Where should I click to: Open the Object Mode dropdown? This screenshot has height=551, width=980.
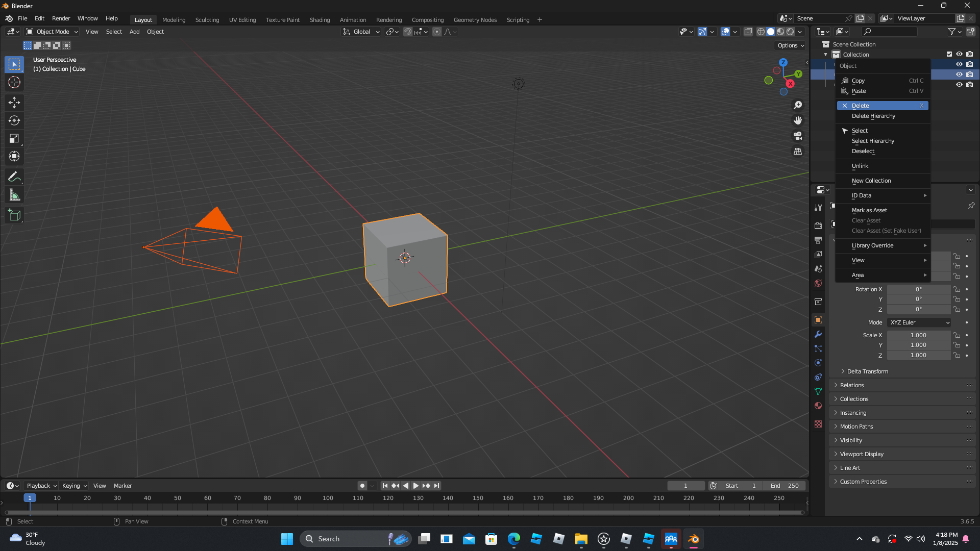click(52, 32)
